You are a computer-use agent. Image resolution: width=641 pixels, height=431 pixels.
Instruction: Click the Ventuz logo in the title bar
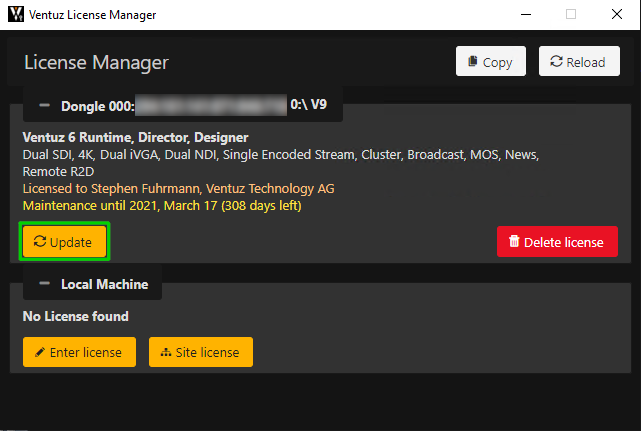point(16,15)
